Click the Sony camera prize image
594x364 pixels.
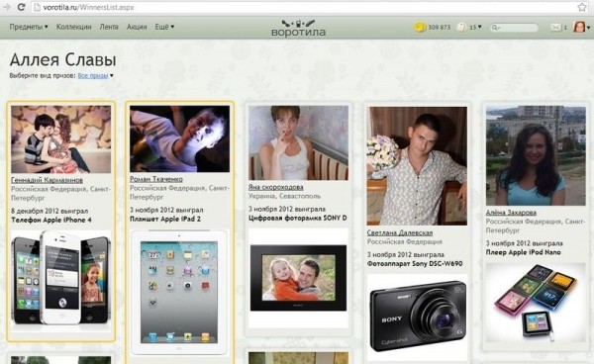[417, 316]
